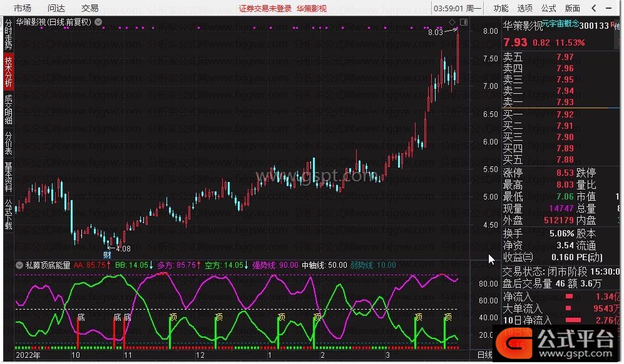Image resolution: width=624 pixels, height=364 pixels.
Task: Click 元宇宙概念 concept tag
Action: 560,24
